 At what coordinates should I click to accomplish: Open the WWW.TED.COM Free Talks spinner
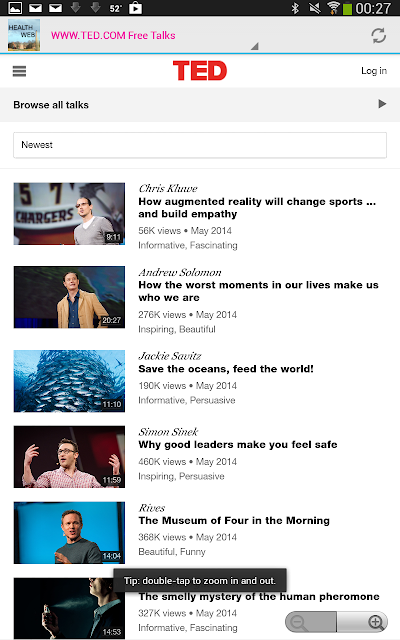pyautogui.click(x=155, y=36)
